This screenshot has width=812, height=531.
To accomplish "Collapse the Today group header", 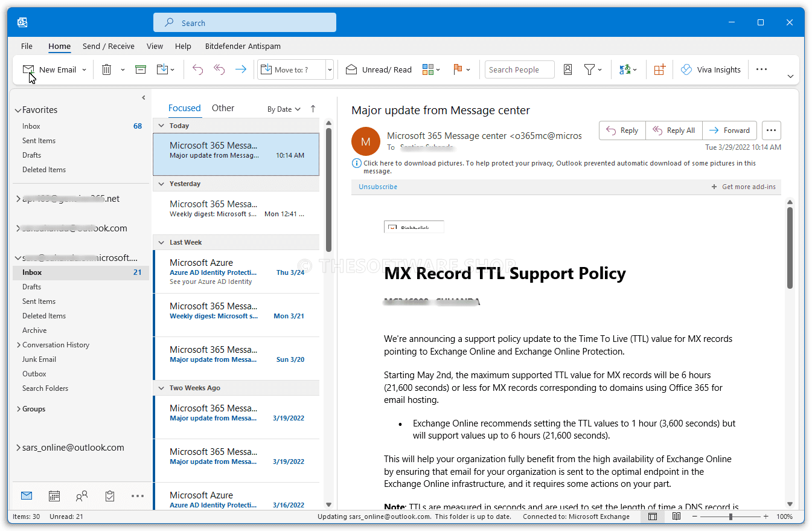I will (161, 126).
